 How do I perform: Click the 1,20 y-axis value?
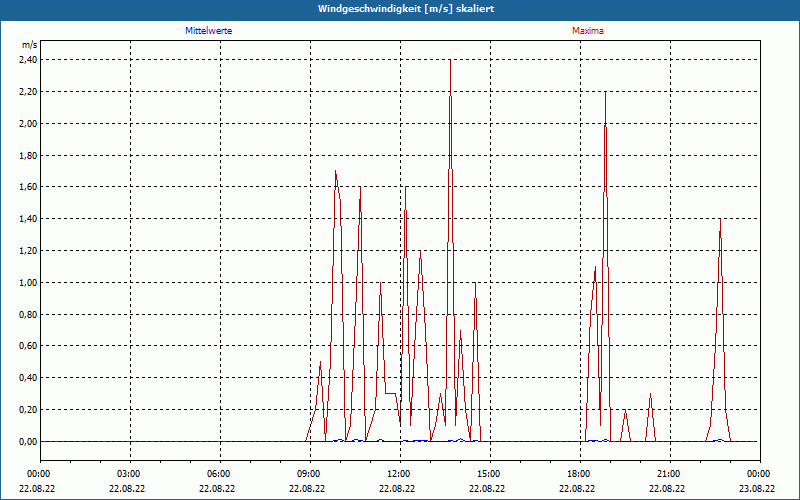29,251
